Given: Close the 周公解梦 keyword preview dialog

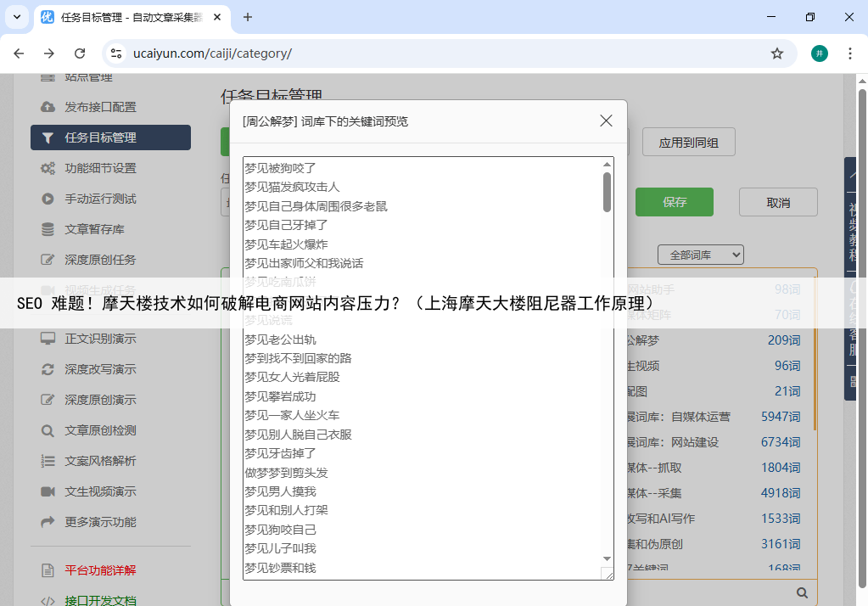Looking at the screenshot, I should pyautogui.click(x=606, y=121).
